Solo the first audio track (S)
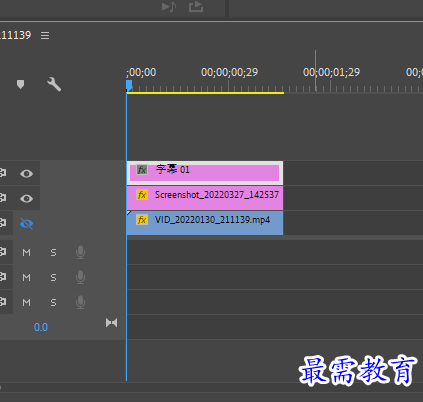Screen dimensions: 423x402 click(x=53, y=253)
